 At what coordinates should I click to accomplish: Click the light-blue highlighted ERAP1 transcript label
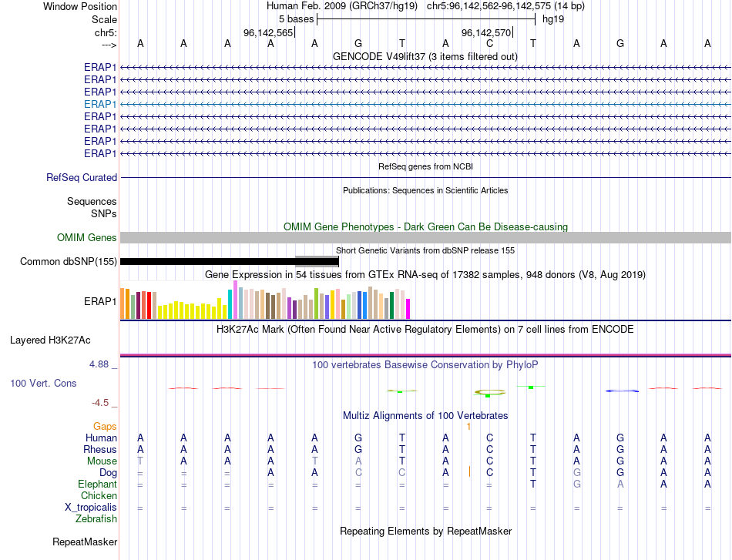pyautogui.click(x=100, y=104)
